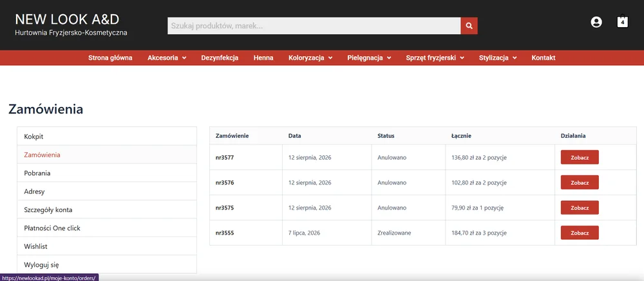Open Wishlist in the account sidebar
The image size is (644, 281).
[x=107, y=246]
